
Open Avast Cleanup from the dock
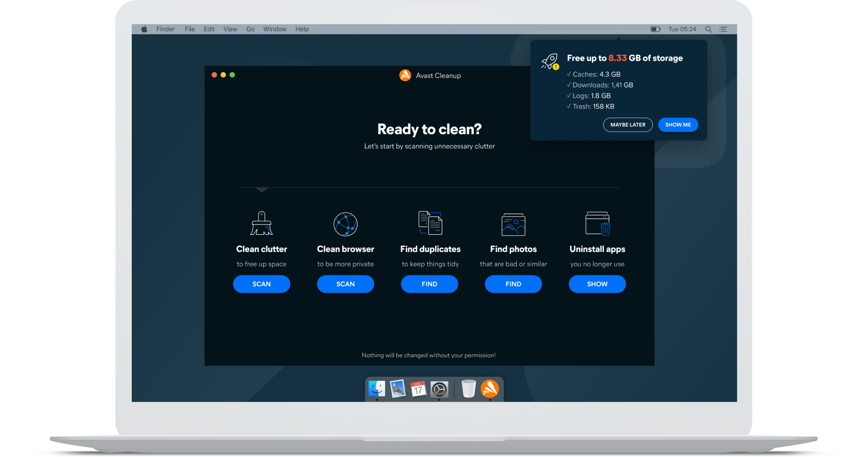coord(490,389)
